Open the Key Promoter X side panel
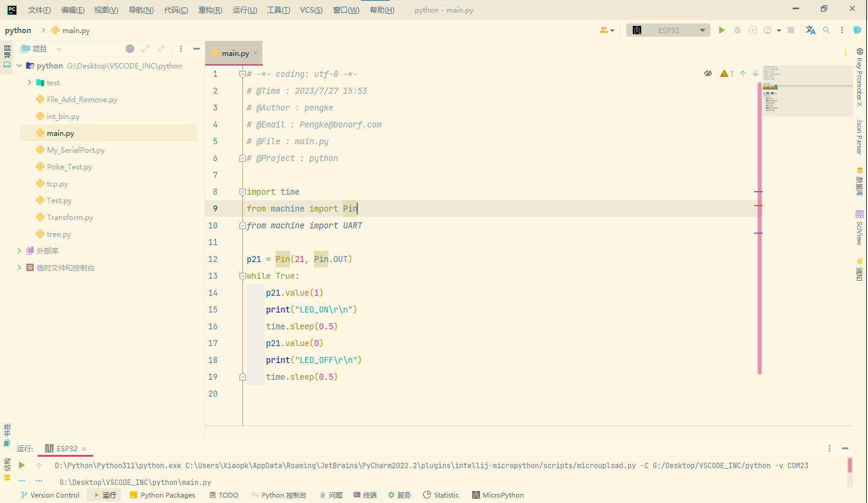The height and width of the screenshot is (503, 868). [x=860, y=77]
